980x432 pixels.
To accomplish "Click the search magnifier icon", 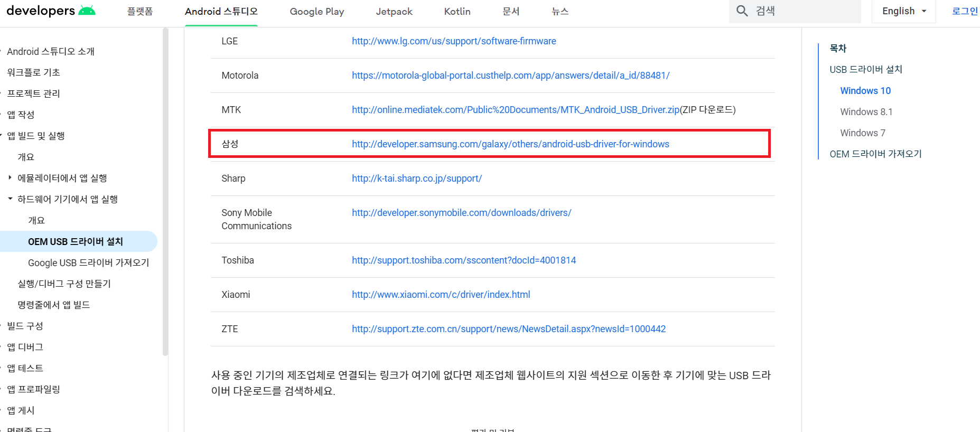I will click(742, 11).
